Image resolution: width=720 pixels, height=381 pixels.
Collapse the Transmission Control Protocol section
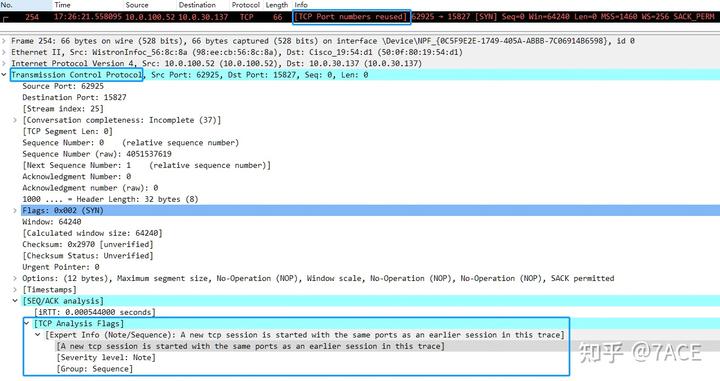click(4, 75)
